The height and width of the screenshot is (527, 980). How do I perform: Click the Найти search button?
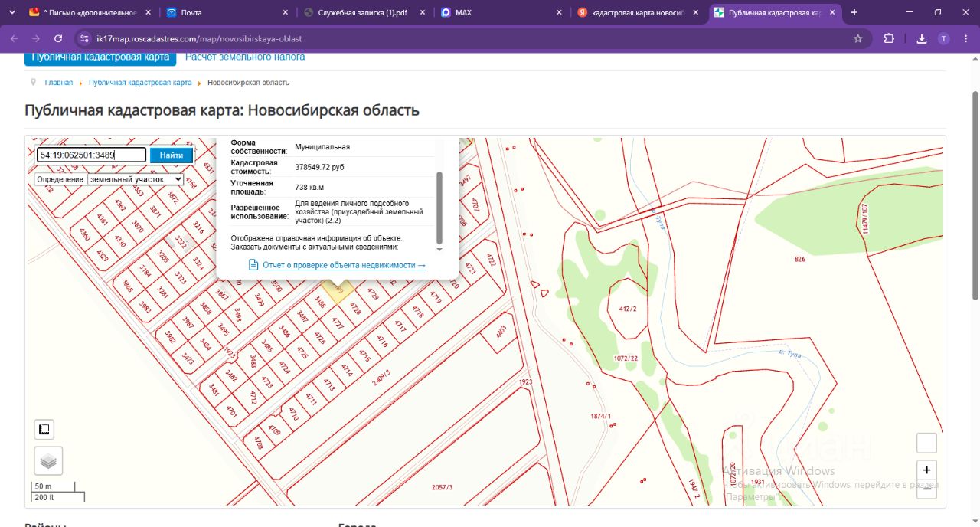point(171,155)
